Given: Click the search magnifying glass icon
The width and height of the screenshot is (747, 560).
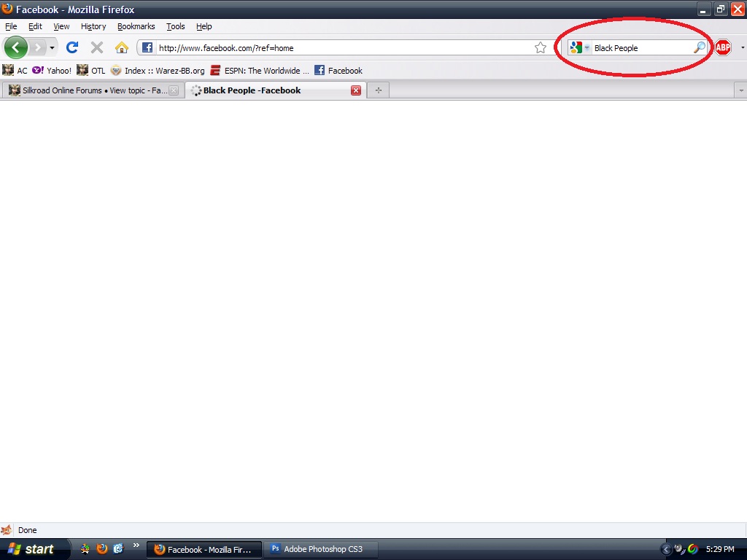Looking at the screenshot, I should [699, 47].
